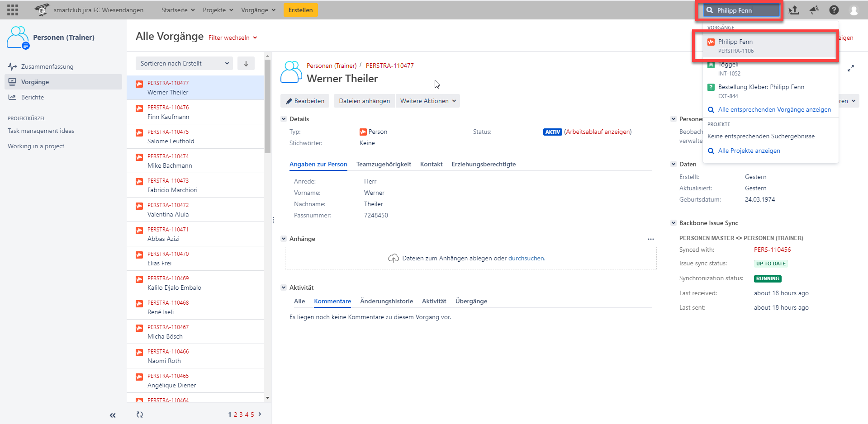Switch to the Teamzugehörigkeit tab
The height and width of the screenshot is (424, 868).
coord(384,164)
